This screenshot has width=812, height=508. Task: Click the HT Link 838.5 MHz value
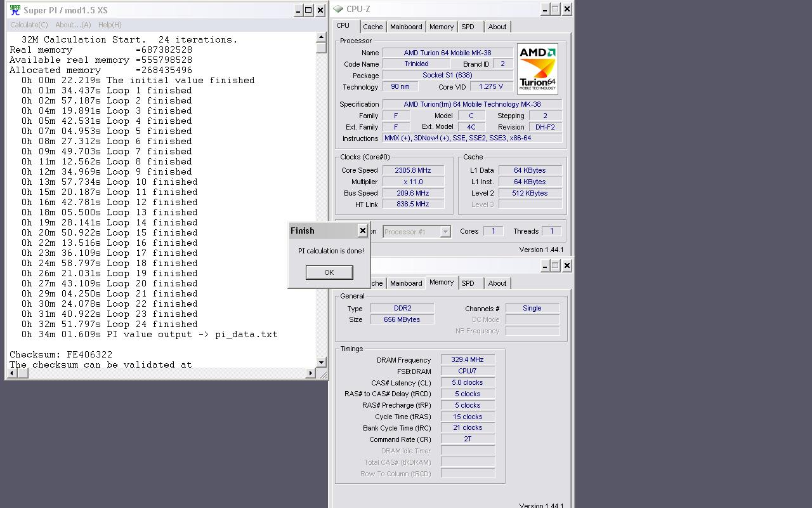tap(412, 204)
